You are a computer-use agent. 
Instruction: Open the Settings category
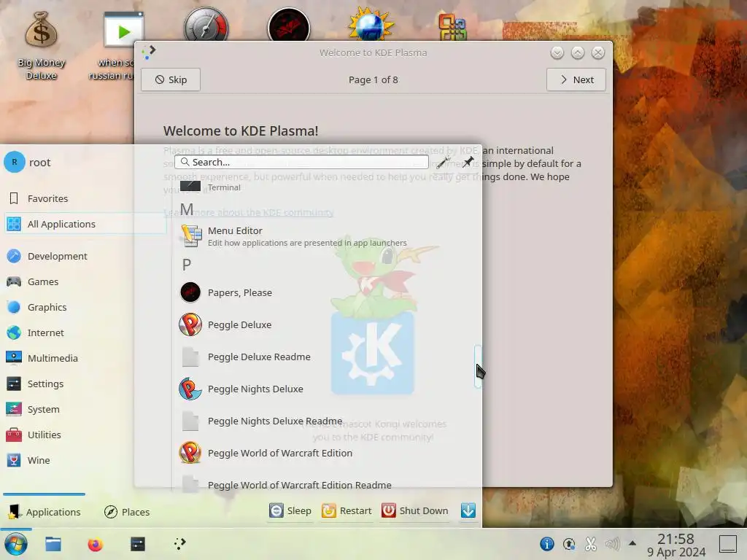[x=85, y=384]
